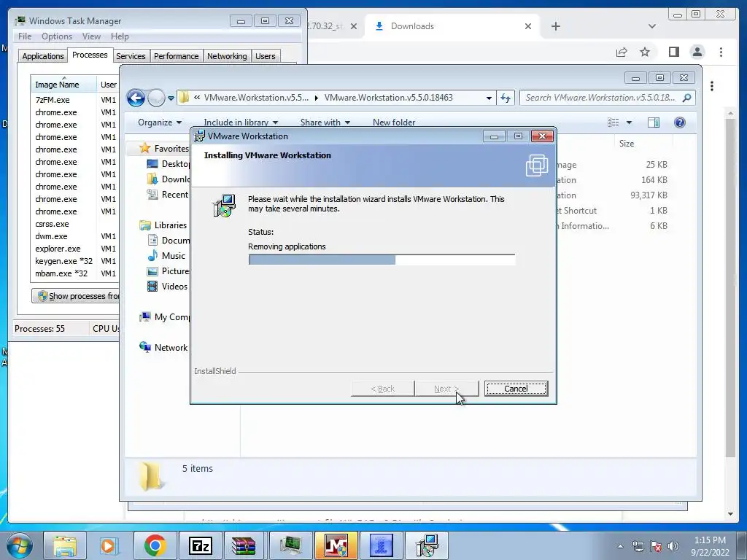This screenshot has height=560, width=747.
Task: Select Network in the navigation pane
Action: (171, 348)
